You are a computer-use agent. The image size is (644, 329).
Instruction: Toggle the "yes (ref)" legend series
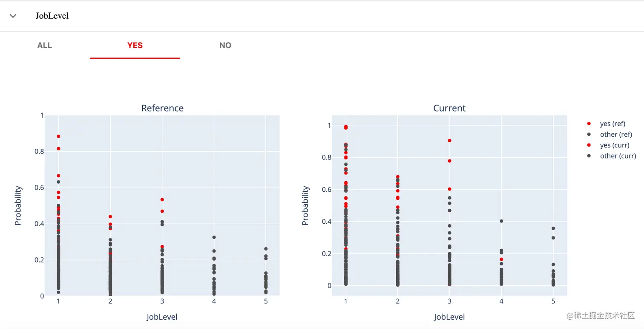(612, 124)
